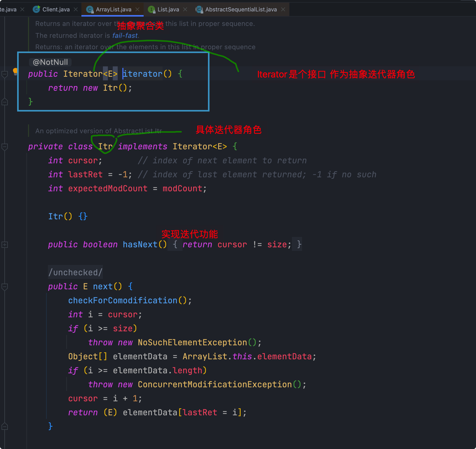Click the fold end marker closing next() method

tap(5, 426)
